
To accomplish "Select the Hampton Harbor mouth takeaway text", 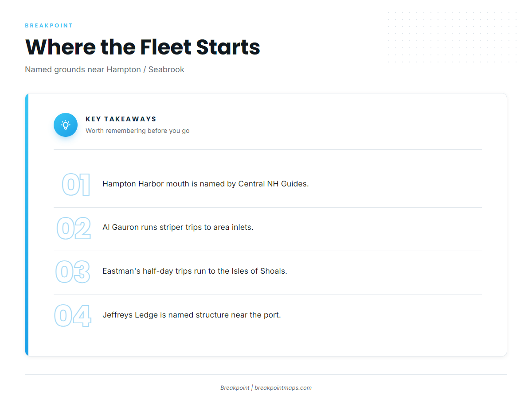I will pyautogui.click(x=206, y=184).
